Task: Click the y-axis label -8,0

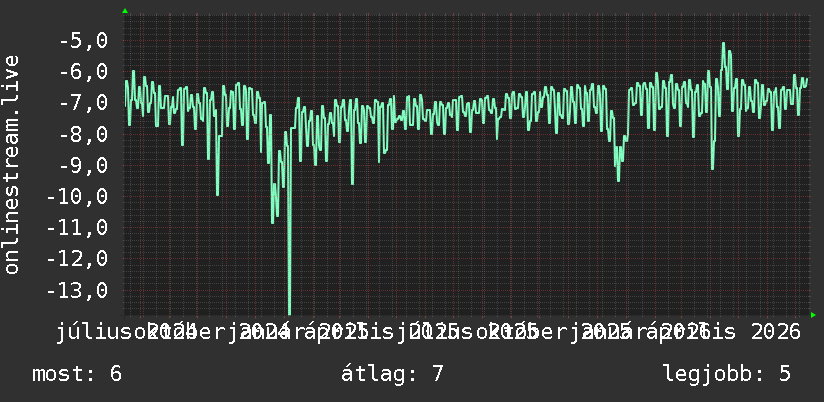Action: 83,134
